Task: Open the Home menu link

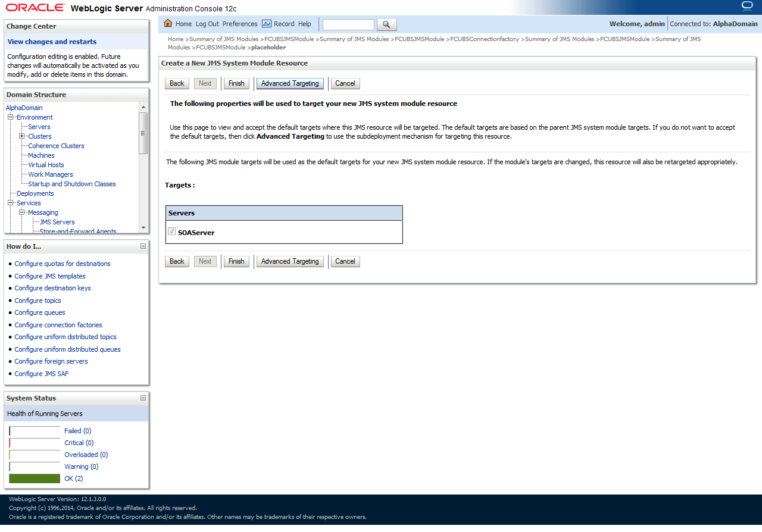Action: click(x=183, y=24)
